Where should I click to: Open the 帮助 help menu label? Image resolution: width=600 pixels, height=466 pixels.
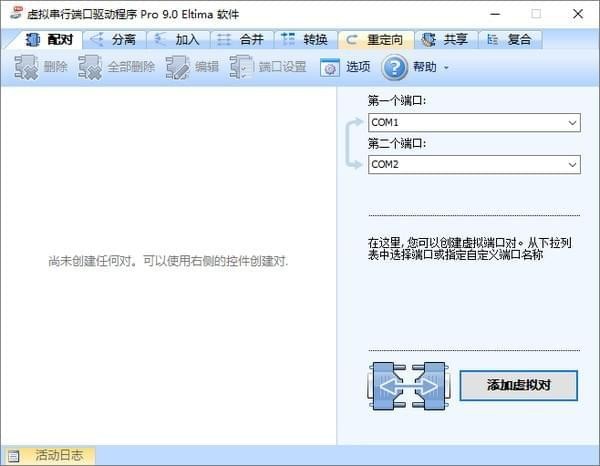[424, 67]
